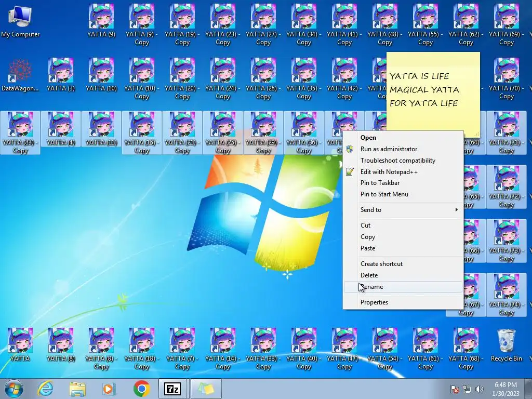Select the YATTA (61) - Copy shortcut
The height and width of the screenshot is (399, 532).
coord(425,349)
